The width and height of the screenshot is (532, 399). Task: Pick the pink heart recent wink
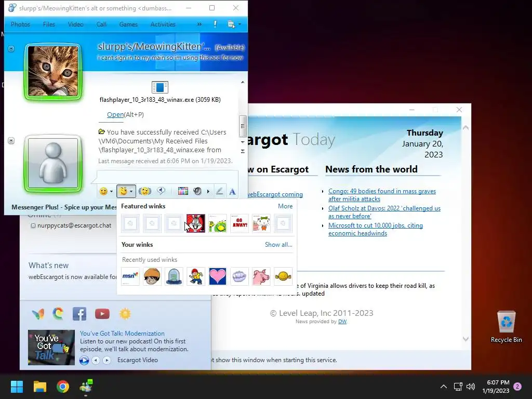point(218,276)
